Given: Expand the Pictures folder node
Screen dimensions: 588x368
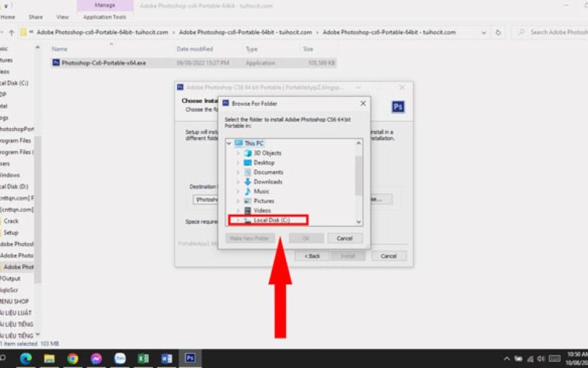Looking at the screenshot, I should 237,201.
